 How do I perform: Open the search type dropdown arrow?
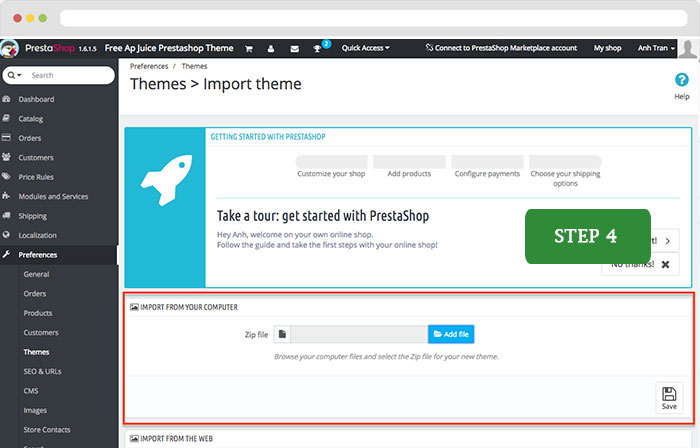coord(15,75)
